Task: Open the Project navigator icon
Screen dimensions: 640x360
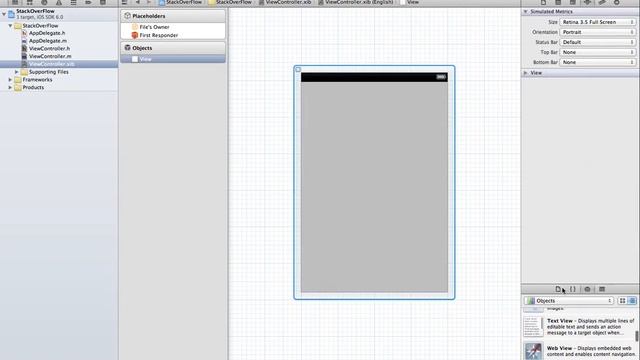Action: [15, 2]
